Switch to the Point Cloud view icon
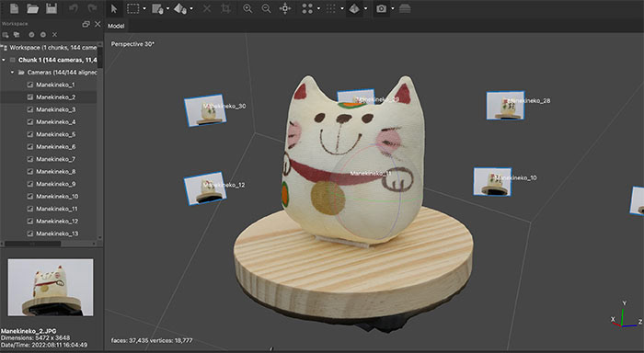 click(307, 8)
